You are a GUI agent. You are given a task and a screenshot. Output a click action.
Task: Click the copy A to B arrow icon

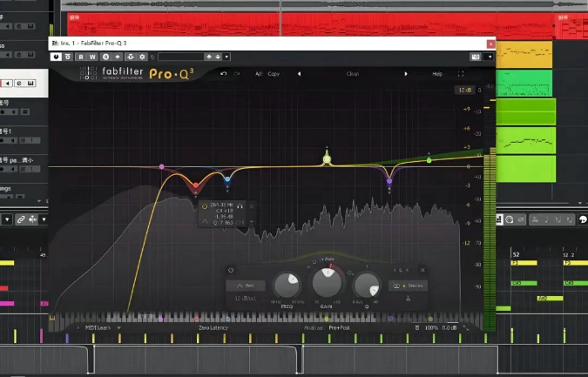(118, 57)
